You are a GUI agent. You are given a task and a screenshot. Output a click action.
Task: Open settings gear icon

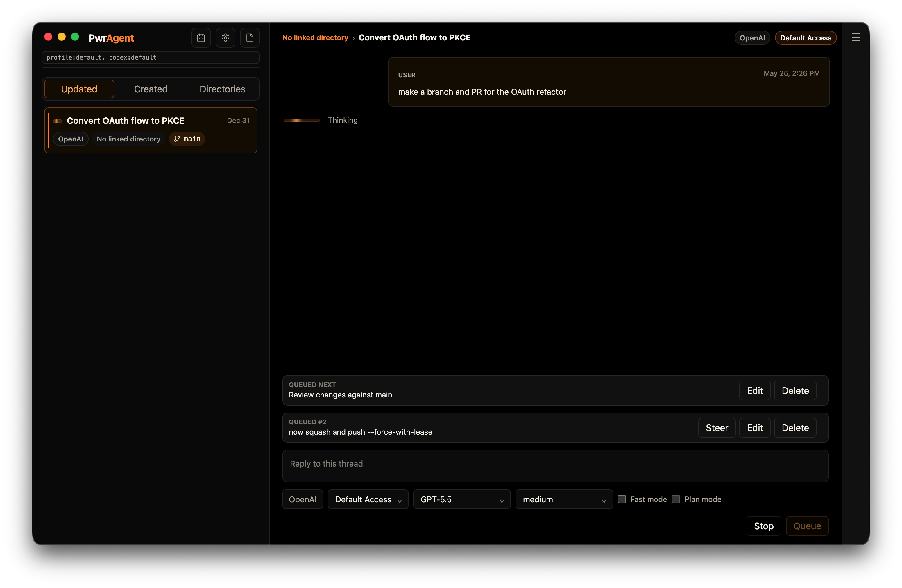[x=226, y=38]
